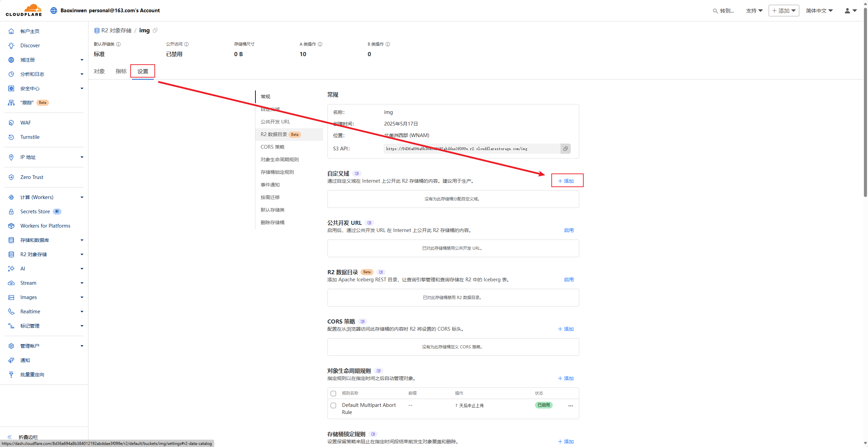This screenshot has height=447, width=868.
Task: Go to 公共开发 URL section nav
Action: click(275, 122)
